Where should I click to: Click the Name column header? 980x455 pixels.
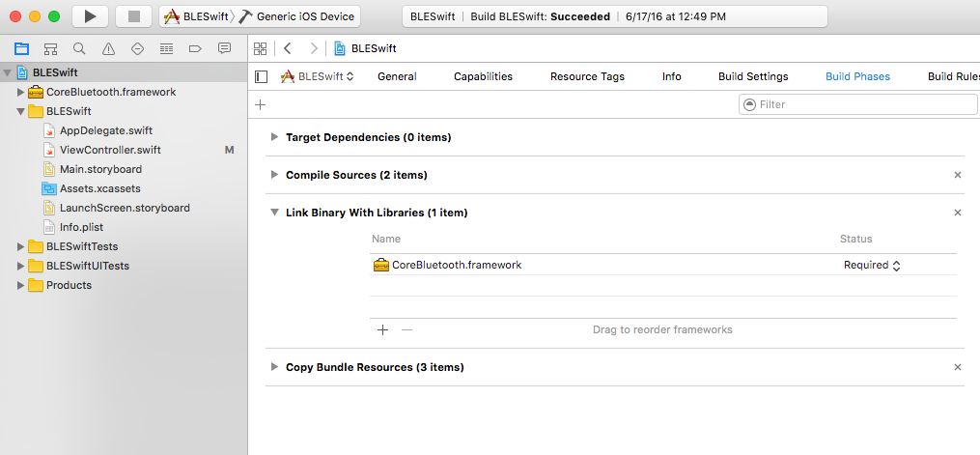coord(386,239)
